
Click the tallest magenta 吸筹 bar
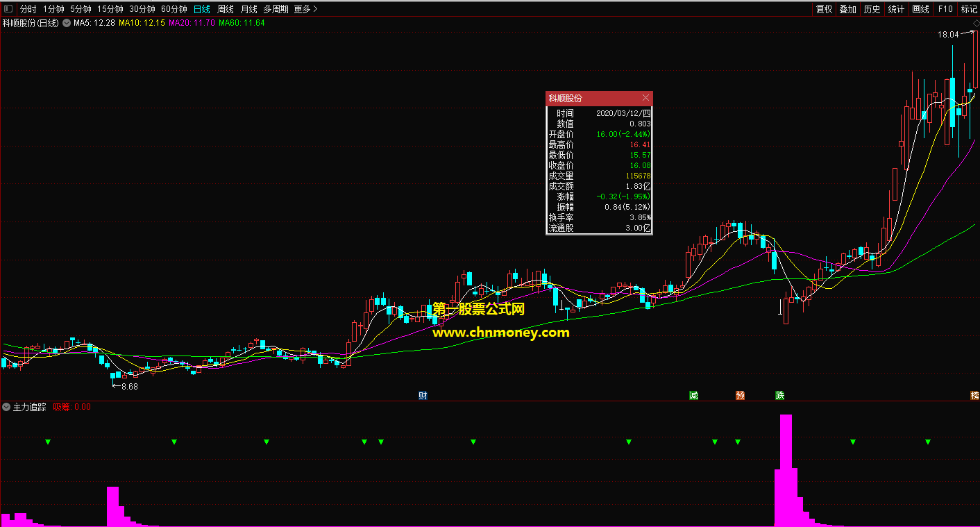786,470
